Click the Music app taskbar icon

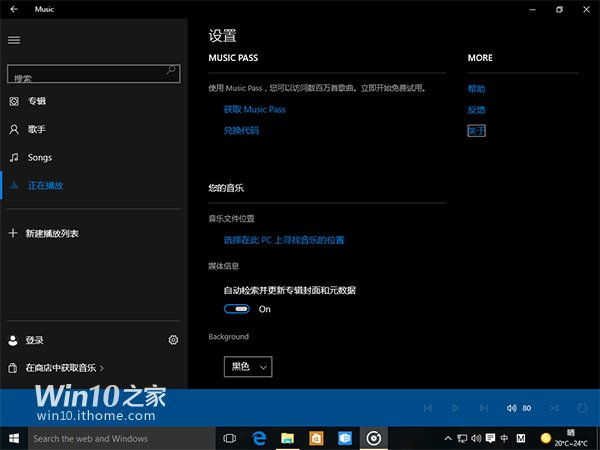373,438
